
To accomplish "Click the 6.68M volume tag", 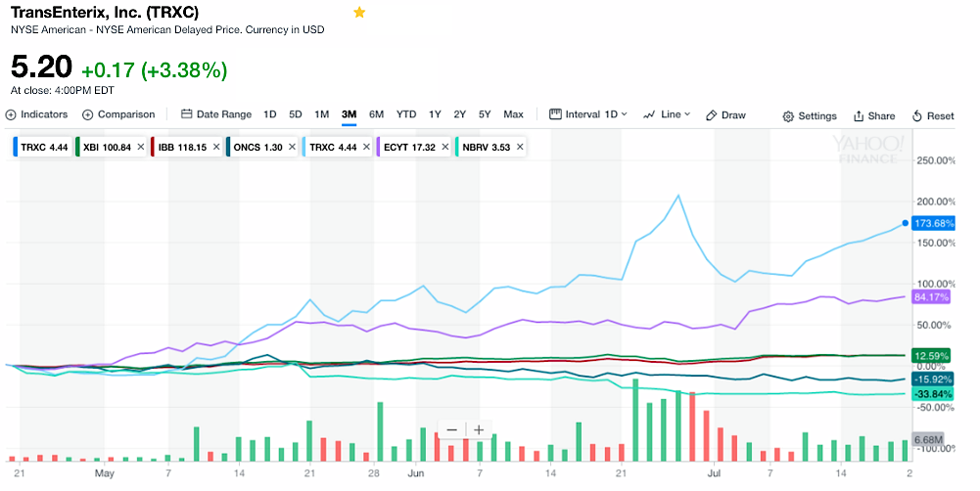I will tap(927, 440).
